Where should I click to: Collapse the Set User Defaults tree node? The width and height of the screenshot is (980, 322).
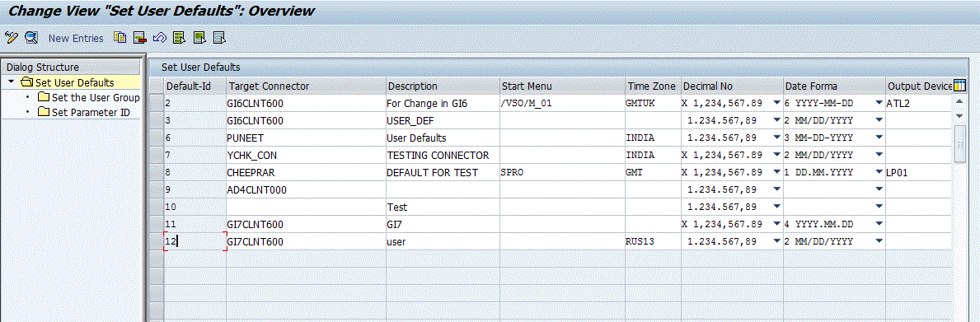click(x=11, y=82)
